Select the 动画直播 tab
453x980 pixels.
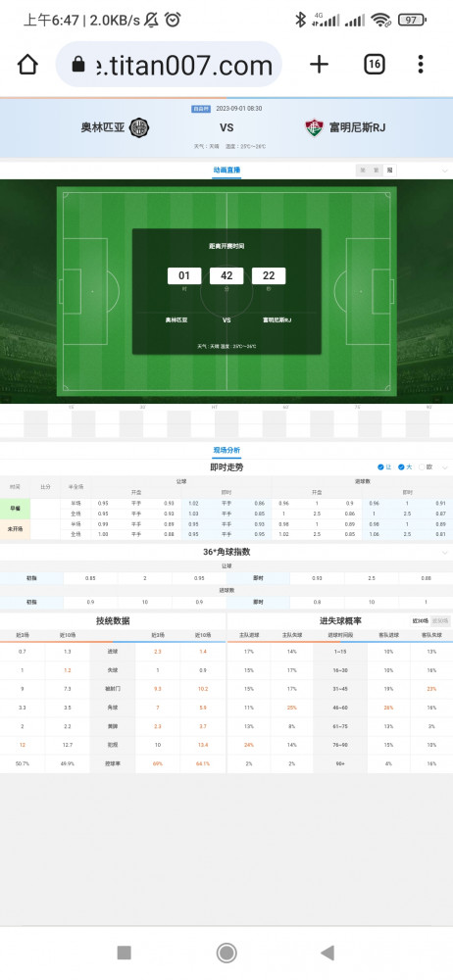(x=226, y=170)
